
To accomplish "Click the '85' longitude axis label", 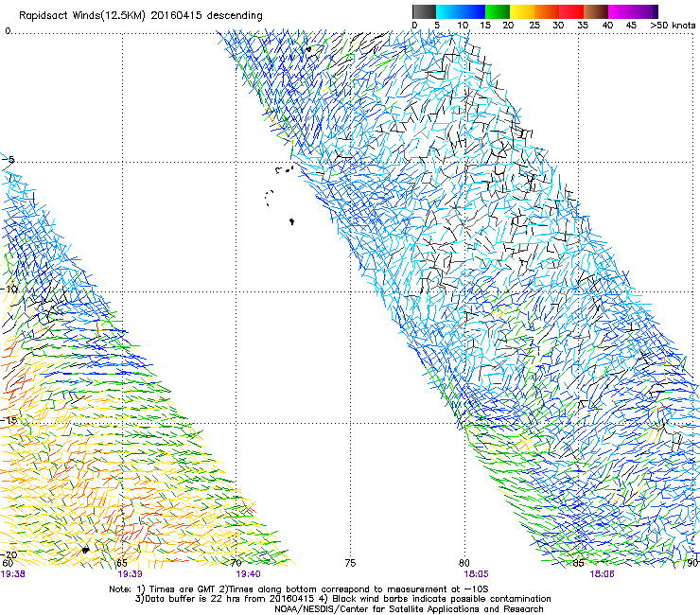I will (579, 563).
